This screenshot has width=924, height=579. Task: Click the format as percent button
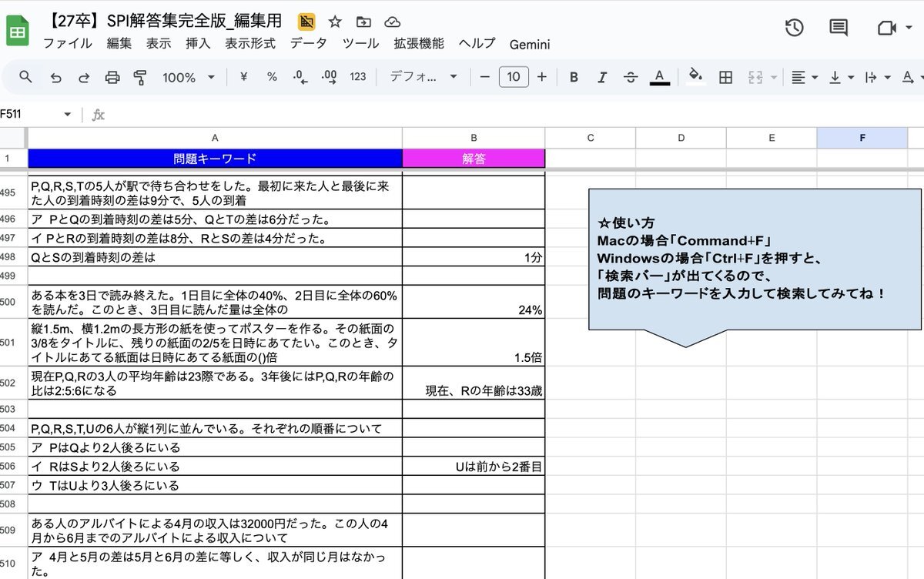[x=272, y=77]
